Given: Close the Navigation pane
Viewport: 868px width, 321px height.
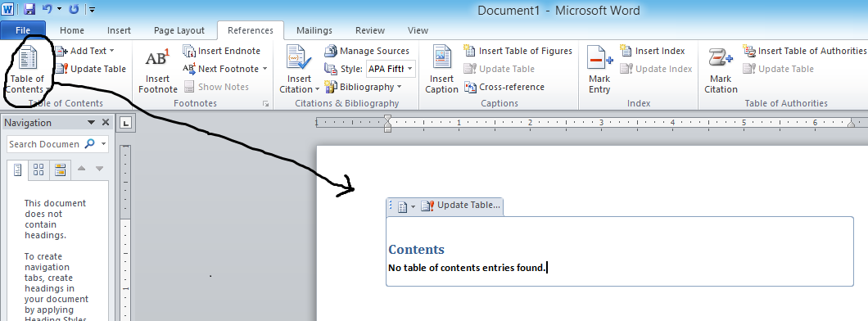Looking at the screenshot, I should 105,122.
